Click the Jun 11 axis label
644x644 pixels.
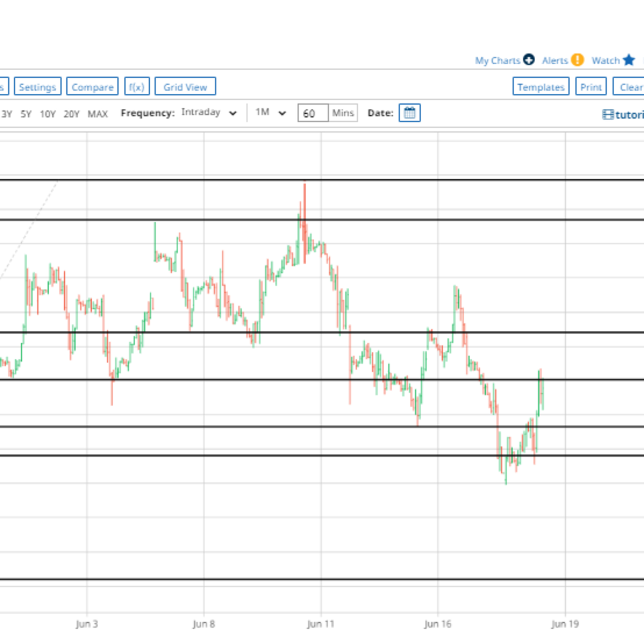pyautogui.click(x=321, y=624)
